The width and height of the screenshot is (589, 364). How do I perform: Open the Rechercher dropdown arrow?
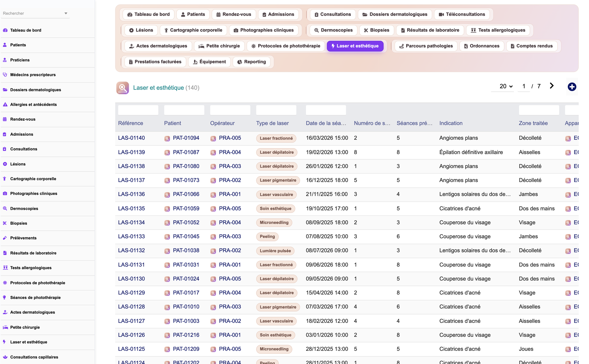click(66, 13)
